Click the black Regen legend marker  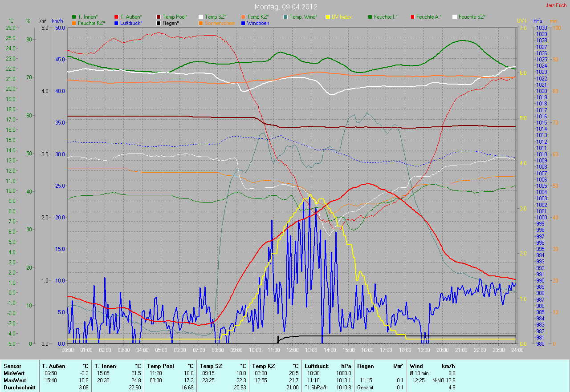click(159, 23)
